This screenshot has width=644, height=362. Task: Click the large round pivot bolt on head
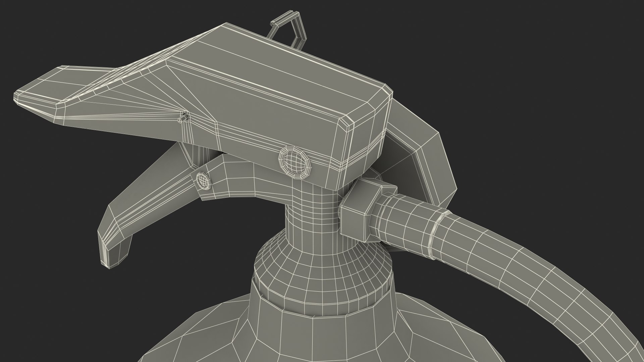(x=295, y=163)
